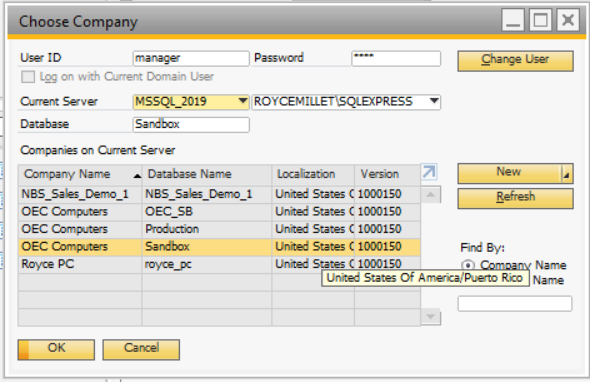590x382 pixels.
Task: Click version 1000150 in the Sandbox row
Action: (387, 247)
